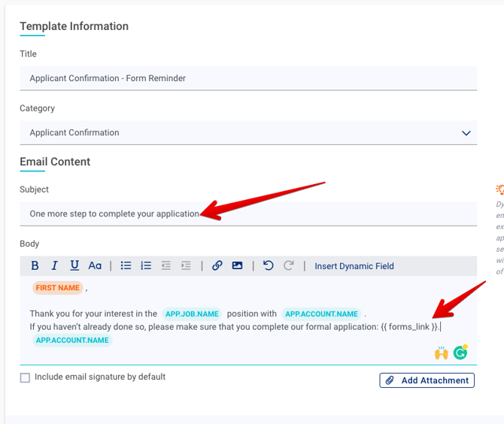Open the font size (Aa) option
Viewport: 504px width, 424px height.
[x=95, y=265]
